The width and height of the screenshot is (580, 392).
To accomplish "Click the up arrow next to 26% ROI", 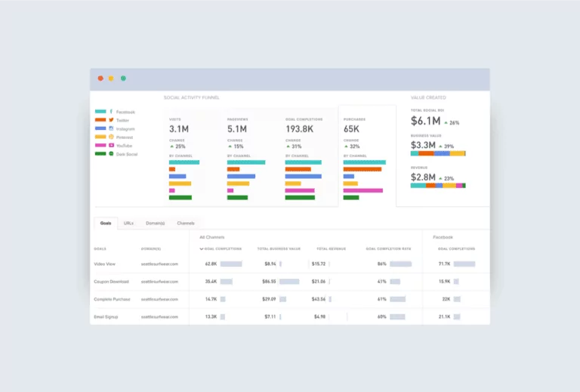I will 445,122.
